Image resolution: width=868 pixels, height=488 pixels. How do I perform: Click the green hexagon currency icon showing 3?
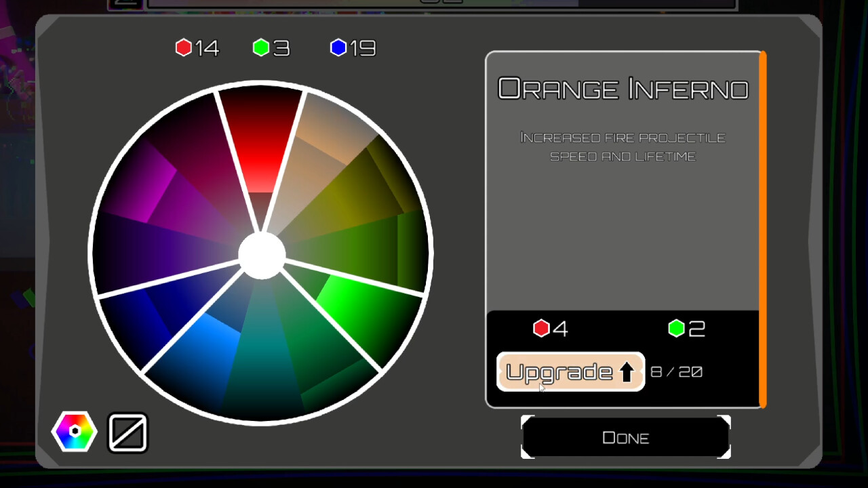point(262,47)
